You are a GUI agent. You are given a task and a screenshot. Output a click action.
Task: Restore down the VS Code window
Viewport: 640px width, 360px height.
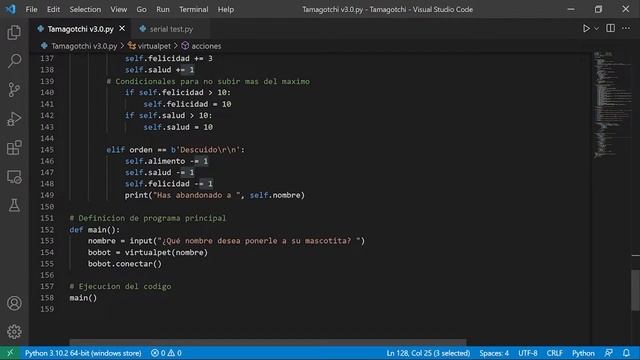click(x=598, y=9)
